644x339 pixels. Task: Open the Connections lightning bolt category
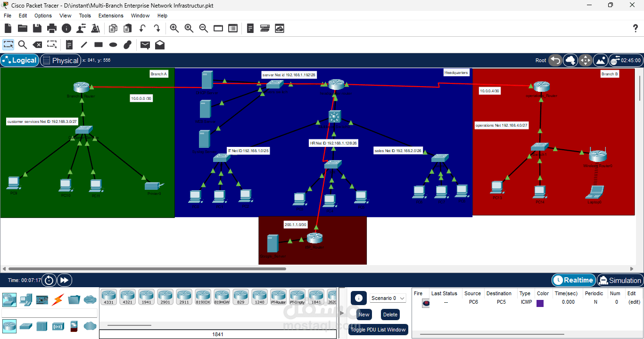[57, 300]
